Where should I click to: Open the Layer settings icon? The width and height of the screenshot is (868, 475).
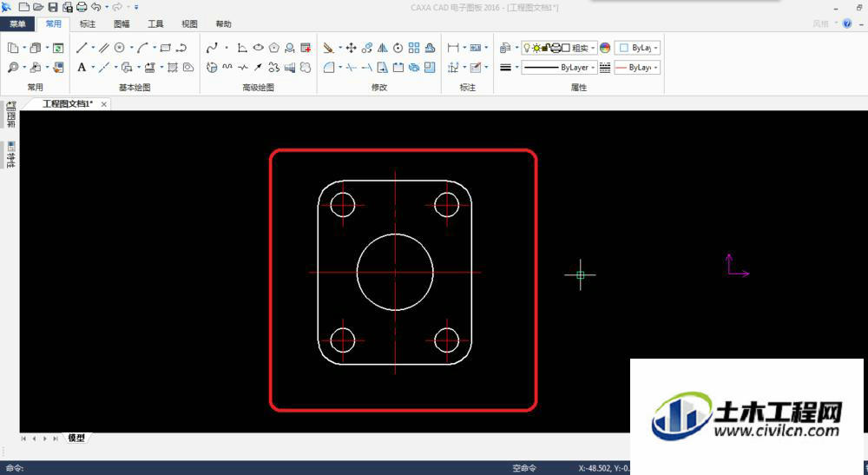(505, 48)
